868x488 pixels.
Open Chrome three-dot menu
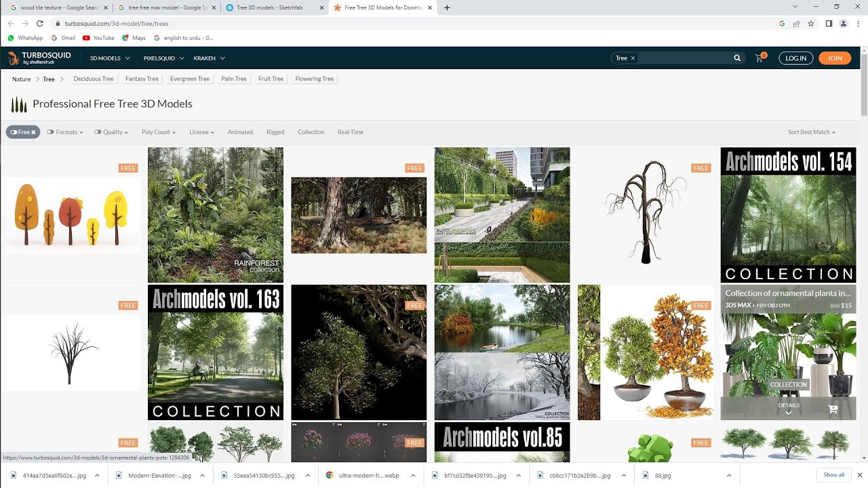(858, 23)
